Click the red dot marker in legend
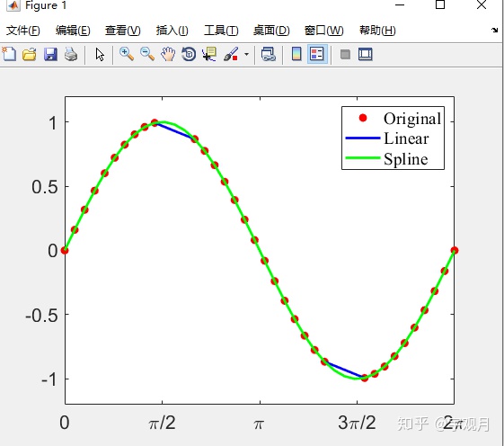 (363, 118)
